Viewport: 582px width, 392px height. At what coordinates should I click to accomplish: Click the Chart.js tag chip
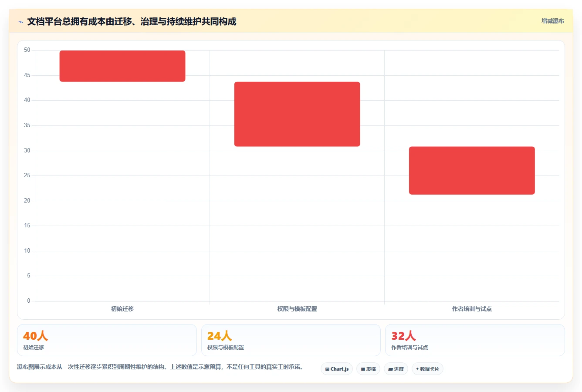point(337,369)
